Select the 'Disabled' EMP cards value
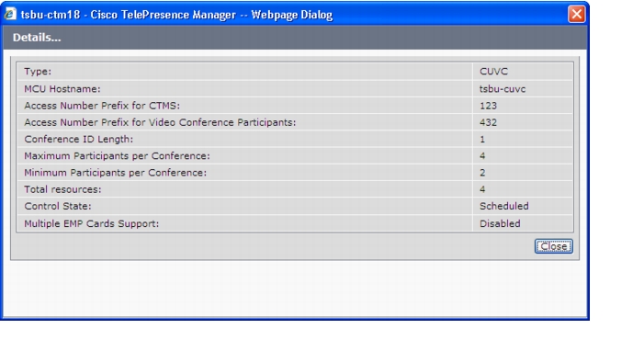 500,224
